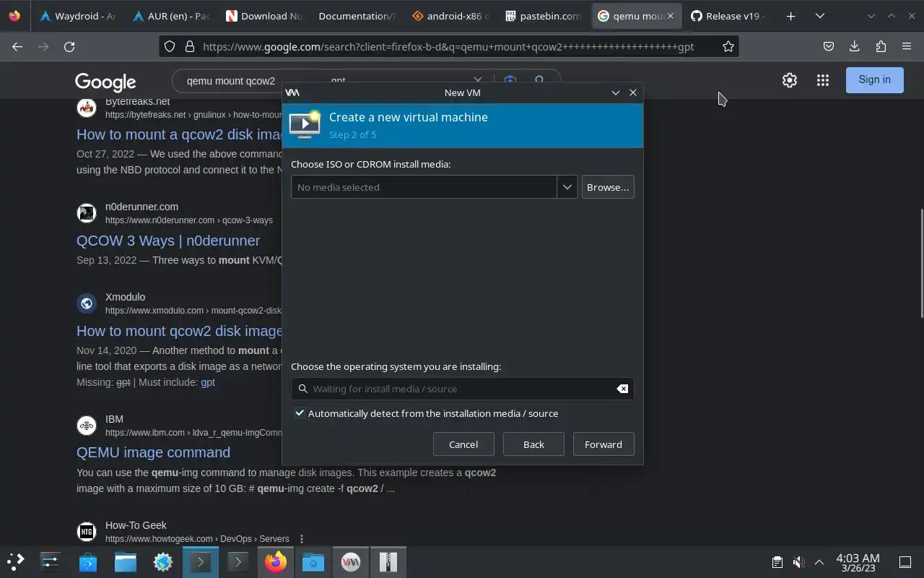Screen dimensions: 924x578
Task: Switch to Virtual Machine Manager in taskbar
Action: coord(351,561)
